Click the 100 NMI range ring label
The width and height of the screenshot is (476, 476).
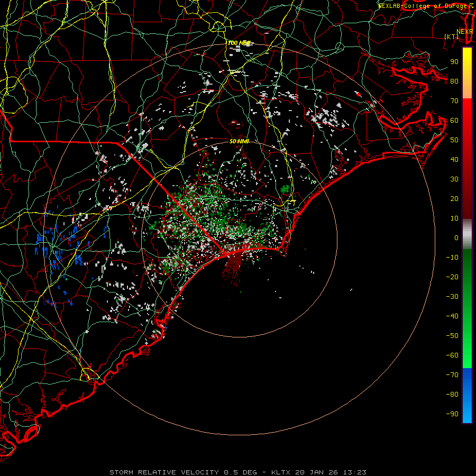click(x=239, y=43)
